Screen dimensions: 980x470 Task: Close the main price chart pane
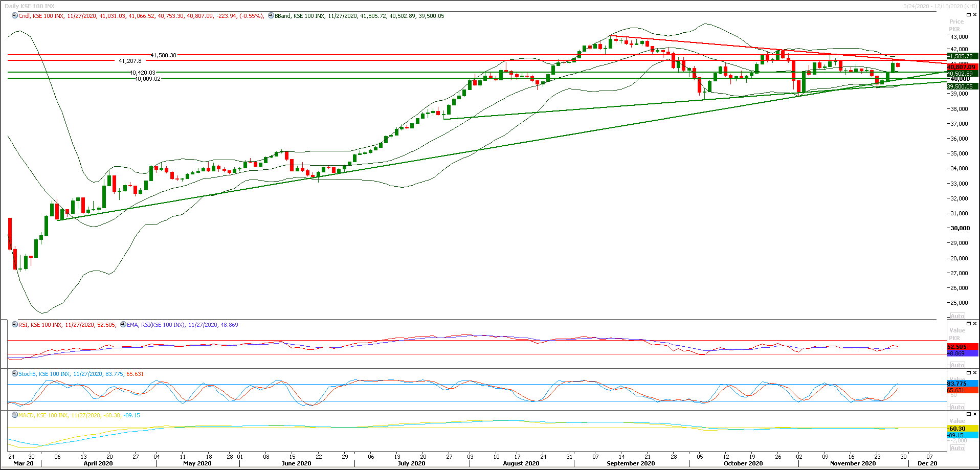click(x=975, y=15)
